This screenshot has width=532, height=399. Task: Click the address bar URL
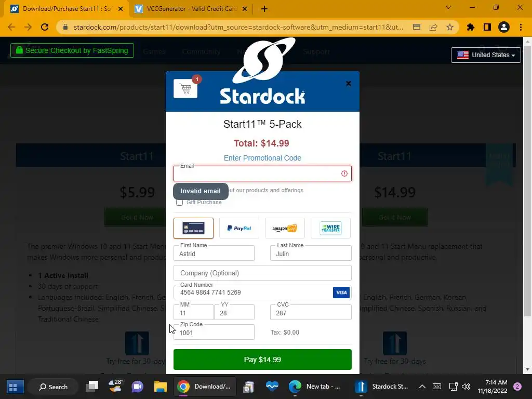[x=238, y=27]
